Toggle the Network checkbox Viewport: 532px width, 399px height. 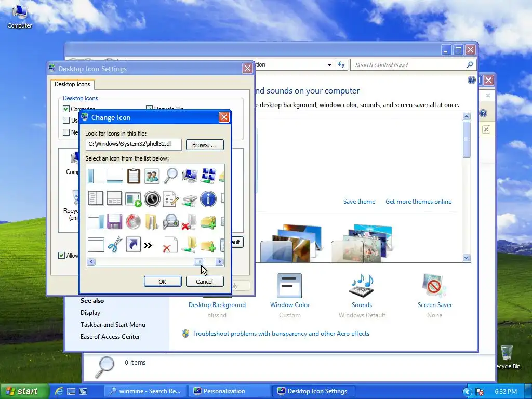click(66, 132)
